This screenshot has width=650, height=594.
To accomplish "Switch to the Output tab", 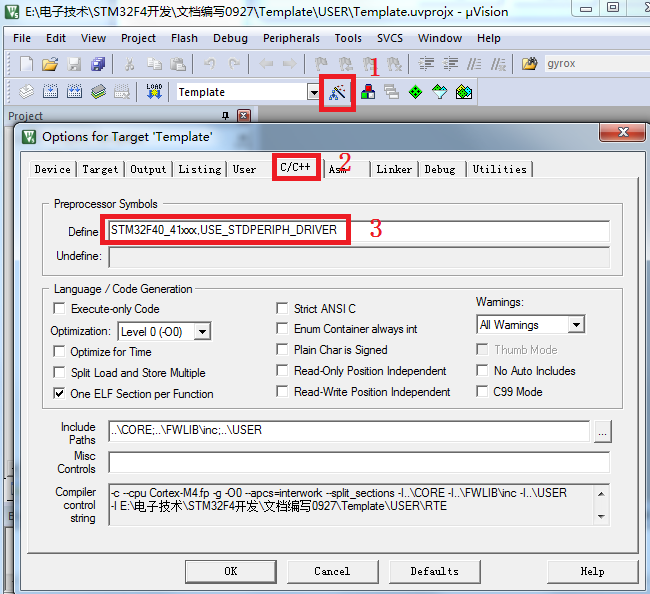I will coord(148,170).
